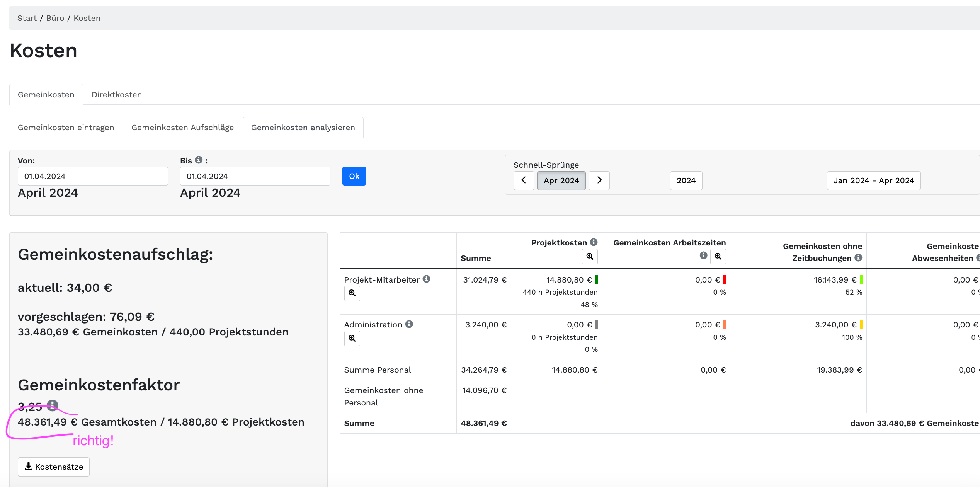
Task: Click overall Summe value 48.361,49 € in table
Action: click(484, 423)
